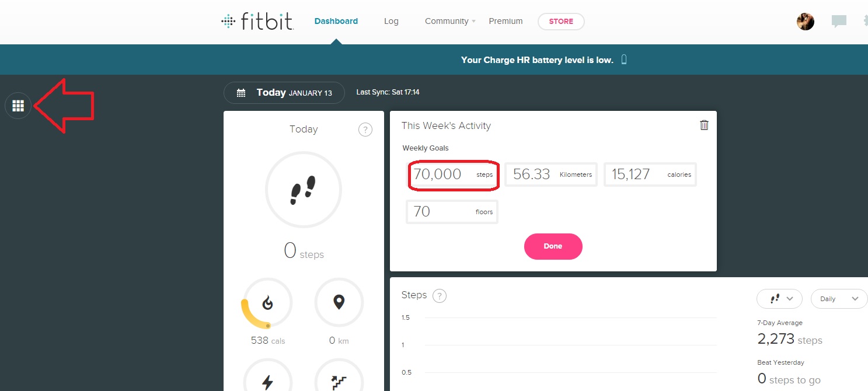Click the pink Done button
Screen dimensions: 868x391
pos(553,246)
